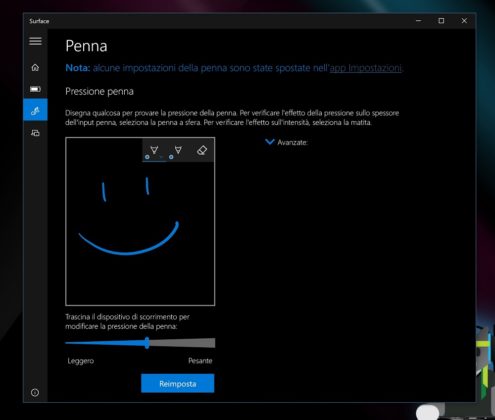Viewport: 495px width, 420px height.
Task: Maximize the Surface app window
Action: [441, 21]
